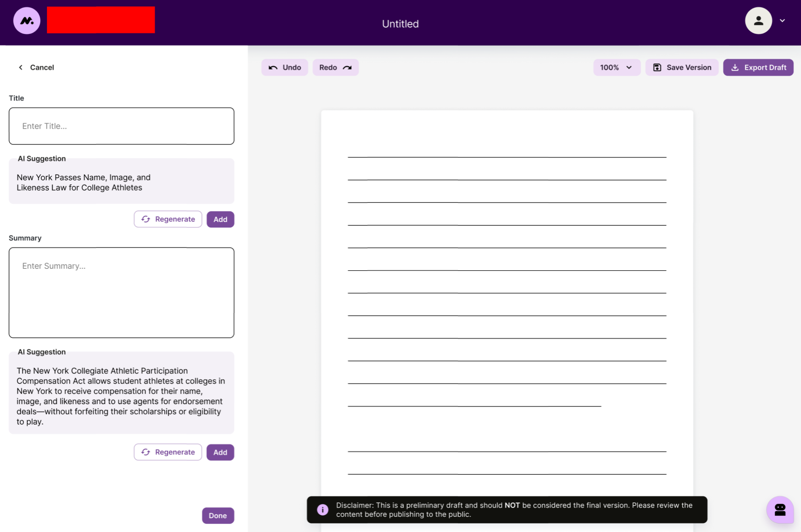The image size is (801, 532).
Task: Add the suggested summary
Action: (220, 452)
